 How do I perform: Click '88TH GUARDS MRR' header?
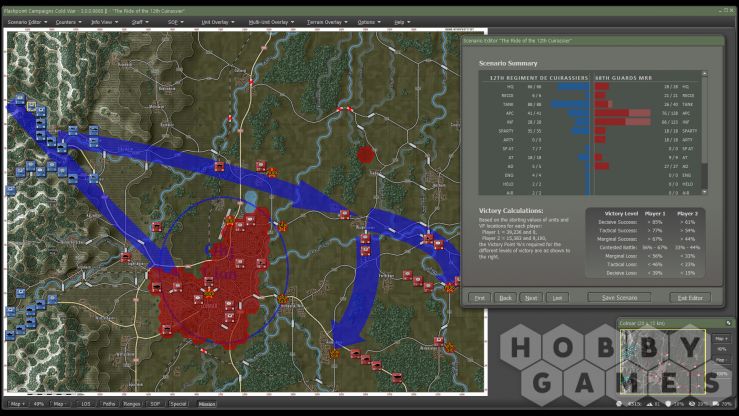point(623,78)
